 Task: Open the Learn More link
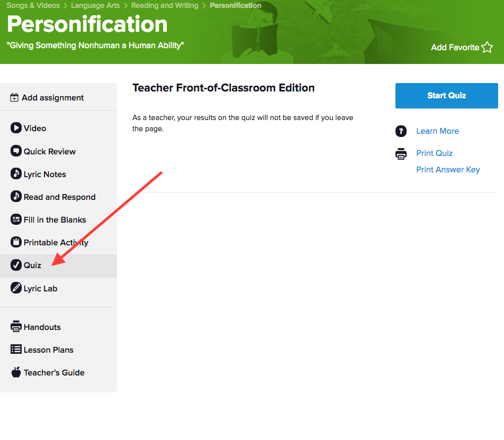pos(437,131)
